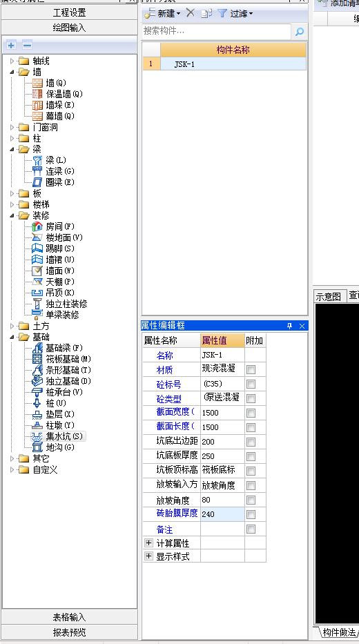Select the 墙垛(E) icon
This screenshot has width=359, height=644.
(37, 105)
